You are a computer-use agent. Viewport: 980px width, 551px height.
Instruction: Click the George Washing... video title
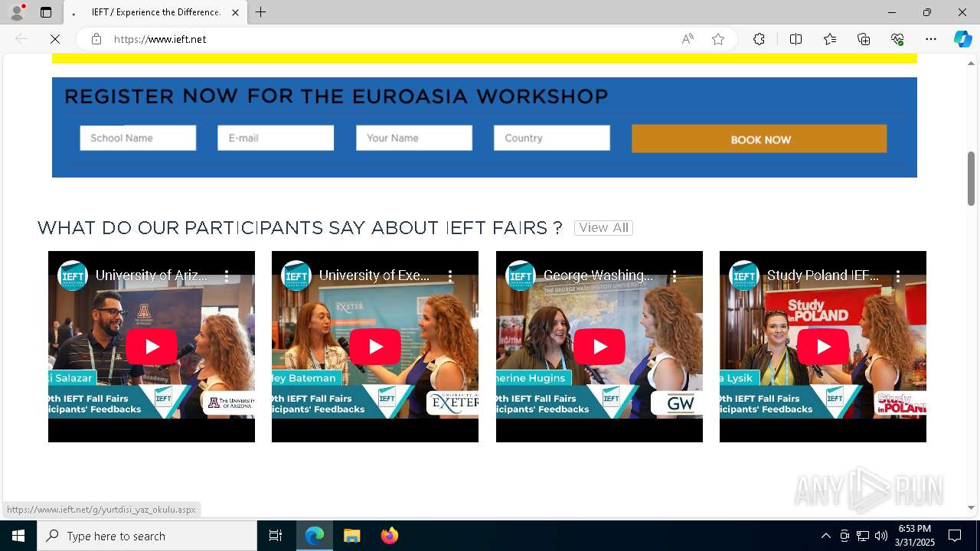(x=599, y=275)
